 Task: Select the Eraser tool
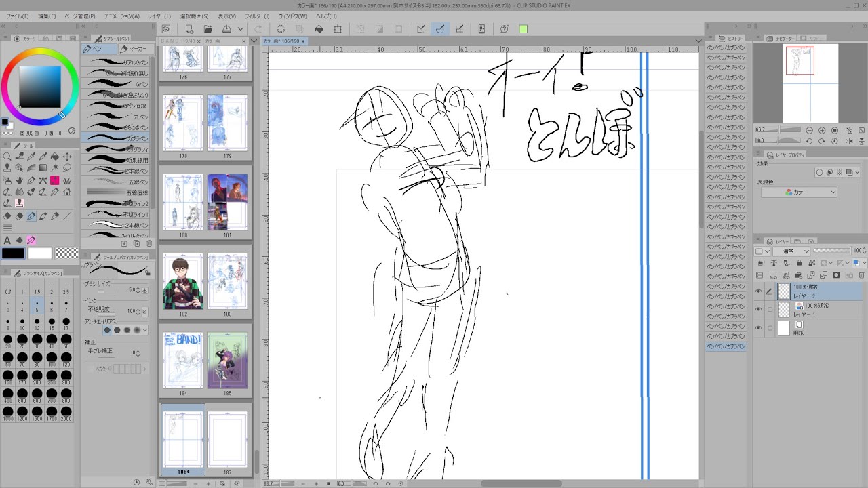coord(6,215)
